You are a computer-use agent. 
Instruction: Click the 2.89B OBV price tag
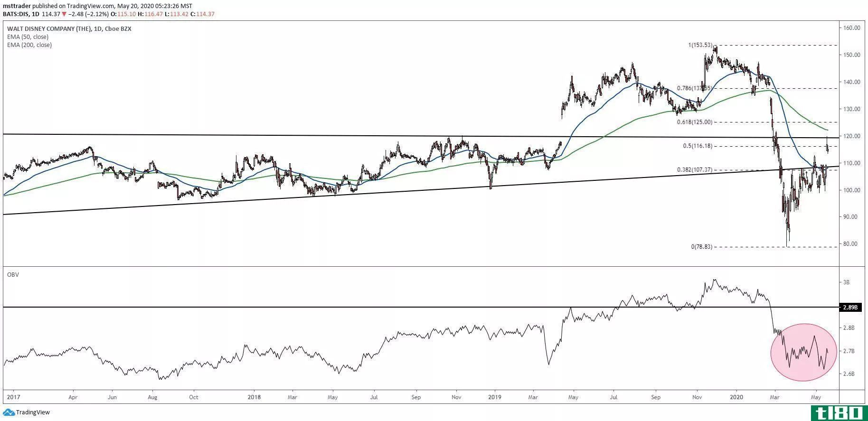coord(849,308)
